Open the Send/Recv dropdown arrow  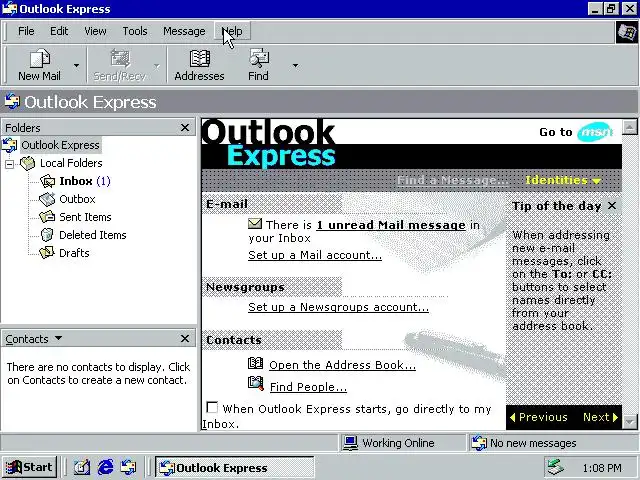coord(157,65)
